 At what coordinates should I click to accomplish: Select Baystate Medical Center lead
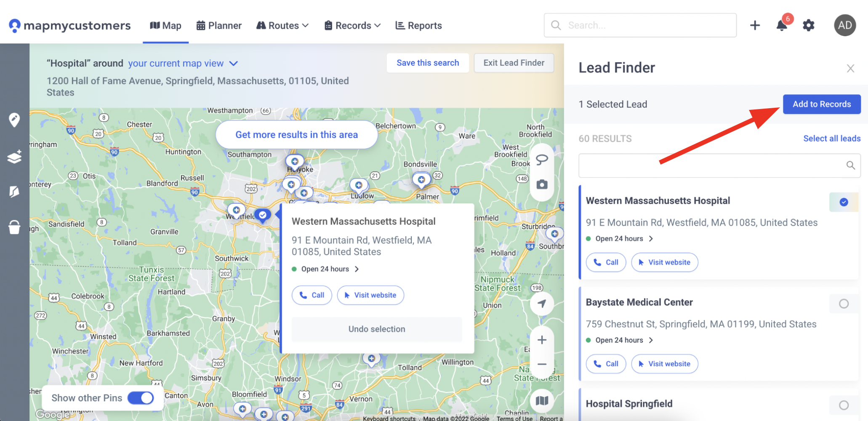click(844, 304)
